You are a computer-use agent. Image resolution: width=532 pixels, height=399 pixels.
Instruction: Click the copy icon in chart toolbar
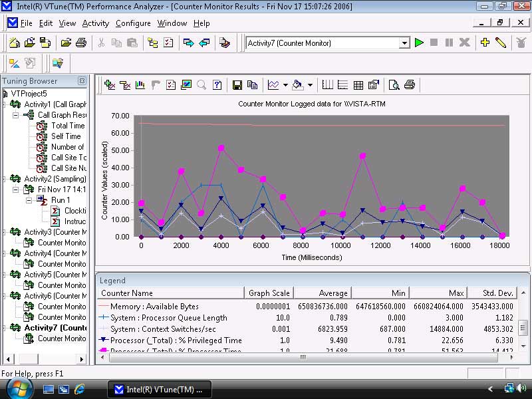253,85
